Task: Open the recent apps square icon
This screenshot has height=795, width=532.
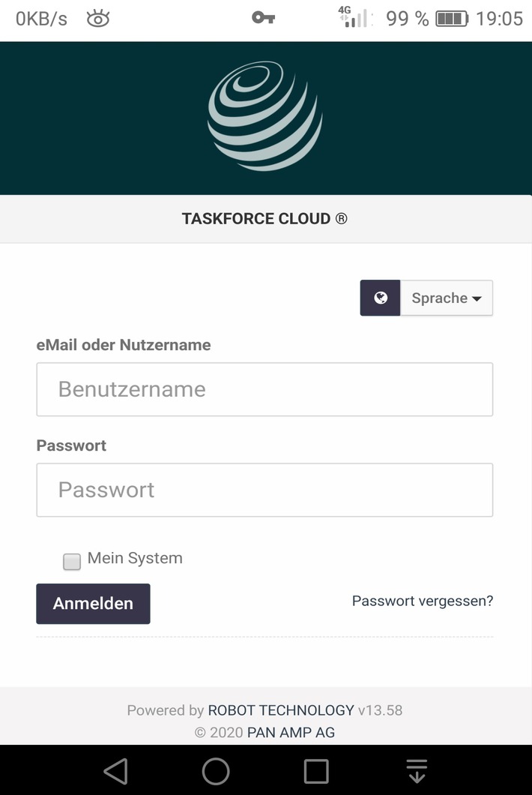Action: (315, 771)
